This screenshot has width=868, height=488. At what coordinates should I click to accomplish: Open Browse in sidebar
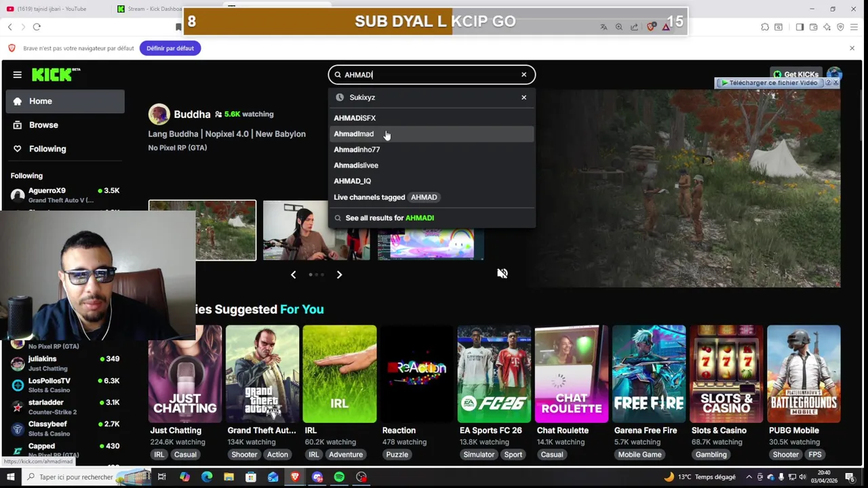tap(66, 125)
